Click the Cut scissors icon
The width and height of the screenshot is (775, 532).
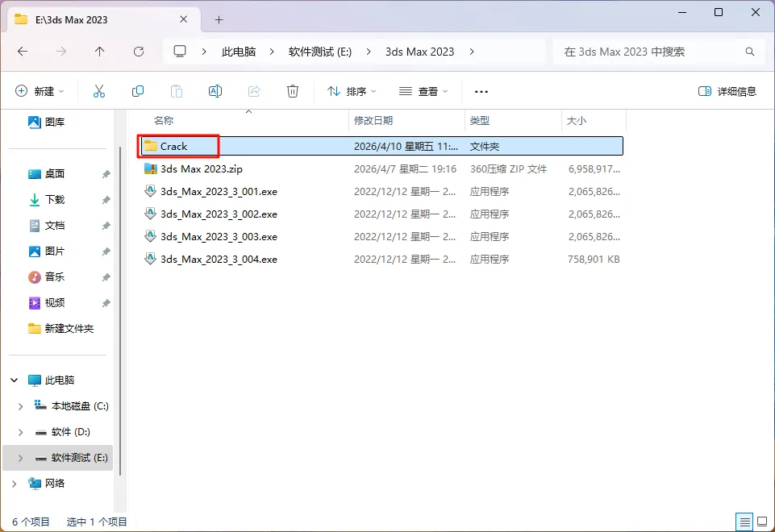pyautogui.click(x=99, y=91)
